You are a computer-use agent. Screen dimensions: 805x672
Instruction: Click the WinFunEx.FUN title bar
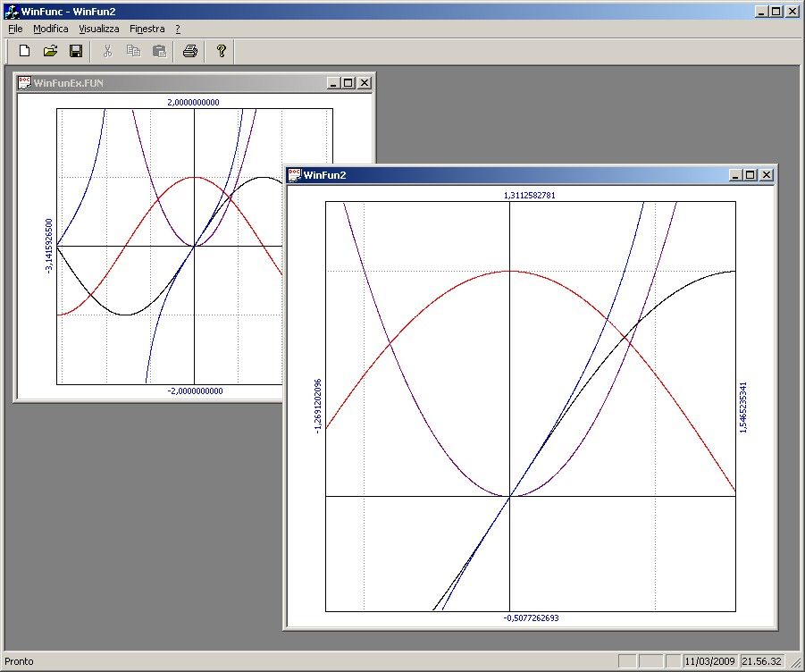pyautogui.click(x=194, y=82)
